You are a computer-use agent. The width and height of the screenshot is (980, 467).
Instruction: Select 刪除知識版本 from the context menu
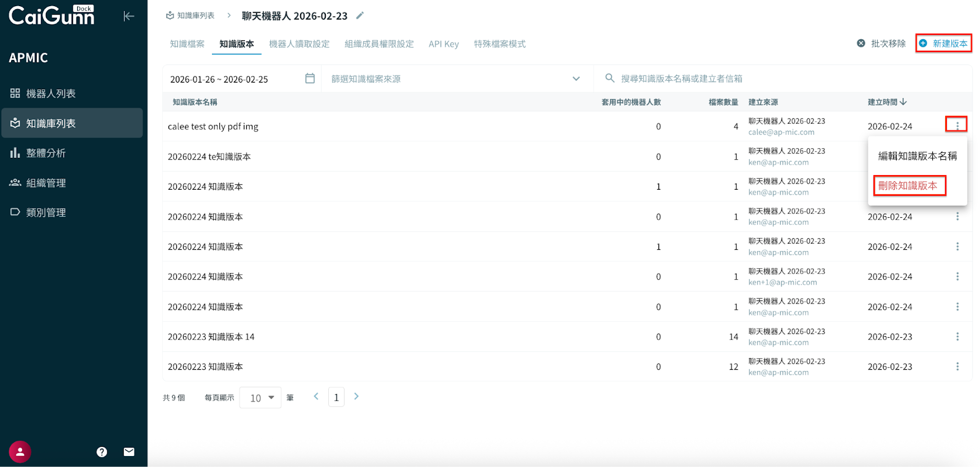point(908,185)
